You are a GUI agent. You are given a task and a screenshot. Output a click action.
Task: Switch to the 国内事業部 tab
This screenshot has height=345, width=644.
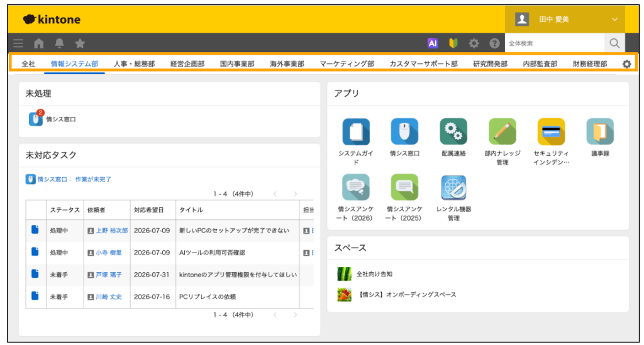pos(237,64)
